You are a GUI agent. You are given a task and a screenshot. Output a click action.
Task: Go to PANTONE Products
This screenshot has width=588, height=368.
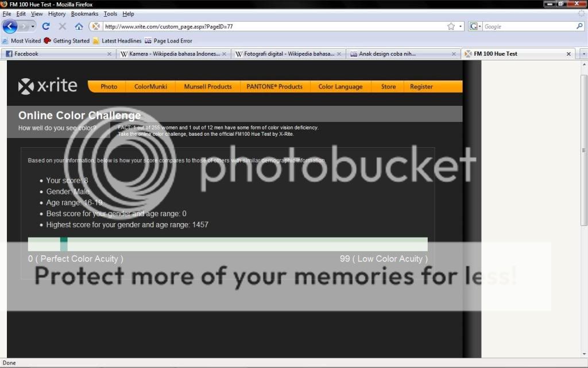[274, 87]
